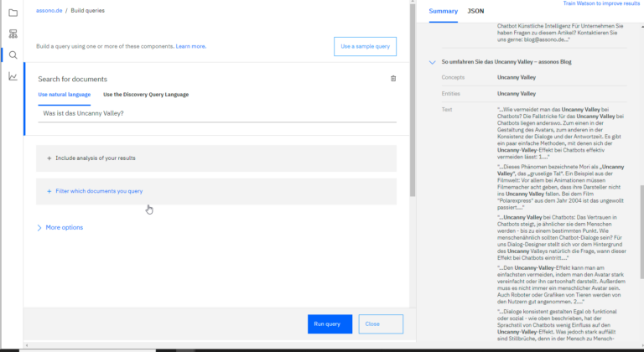The width and height of the screenshot is (644, 352).
Task: Open assono.de breadcrumb link
Action: (x=49, y=11)
